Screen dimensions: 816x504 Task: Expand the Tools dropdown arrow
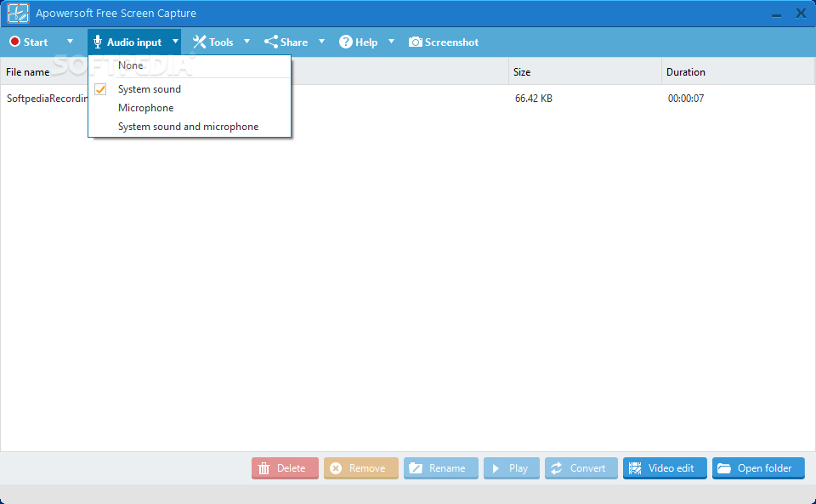click(246, 41)
